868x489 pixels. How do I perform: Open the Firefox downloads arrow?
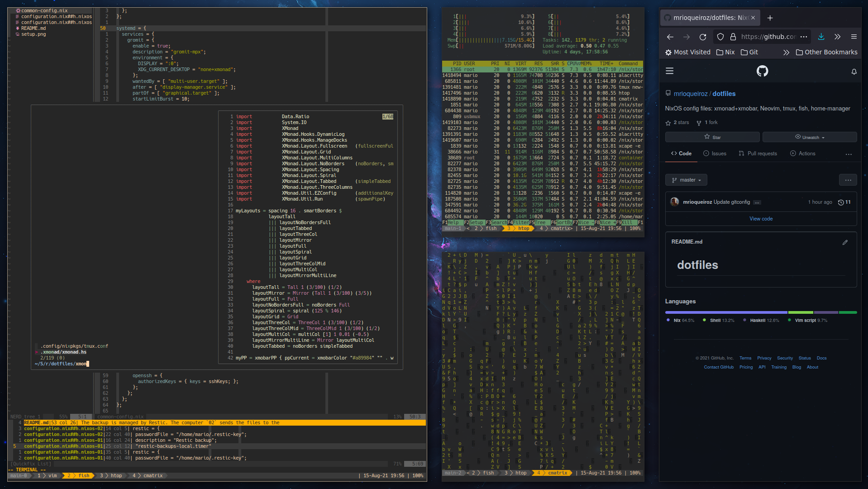[x=821, y=37]
